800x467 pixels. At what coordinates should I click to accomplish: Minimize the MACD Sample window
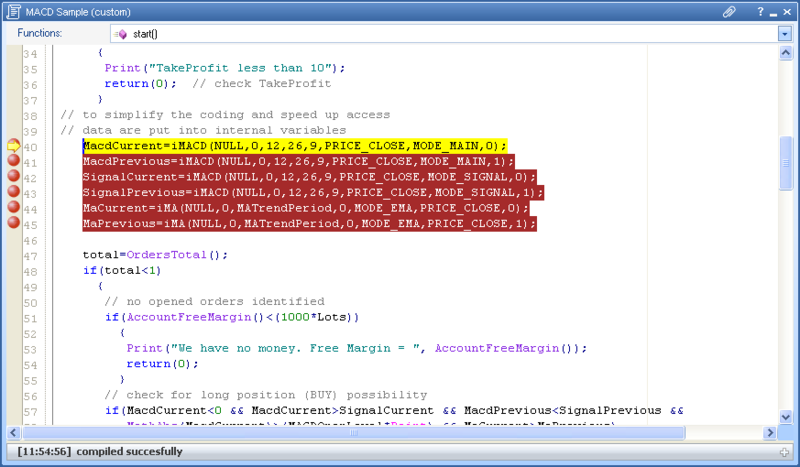pyautogui.click(x=773, y=12)
